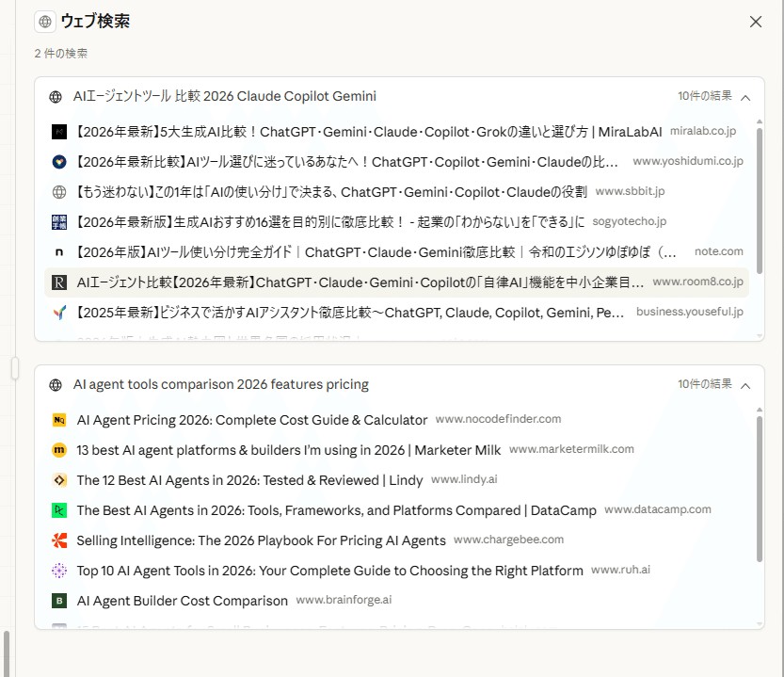This screenshot has height=677, width=784.
Task: Click the scroll-up arrow of second results list
Action: coord(760,410)
